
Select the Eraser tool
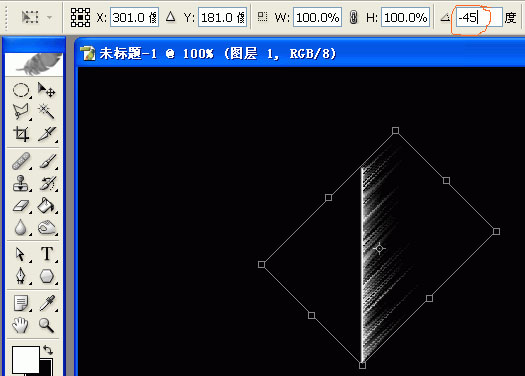(x=21, y=205)
